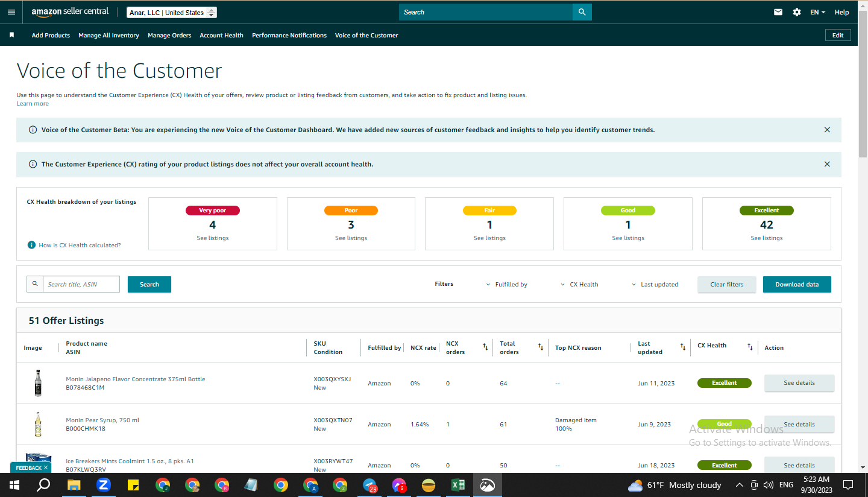The height and width of the screenshot is (497, 868).
Task: Expand the Last updated filter
Action: 655,284
